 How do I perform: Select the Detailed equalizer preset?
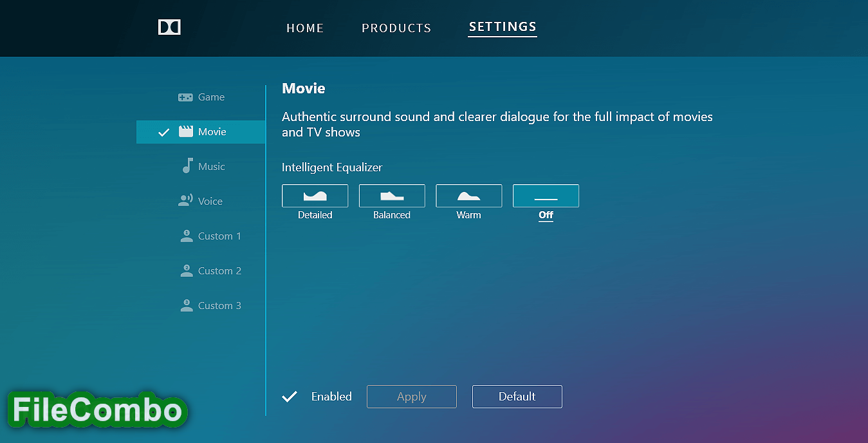click(x=315, y=196)
